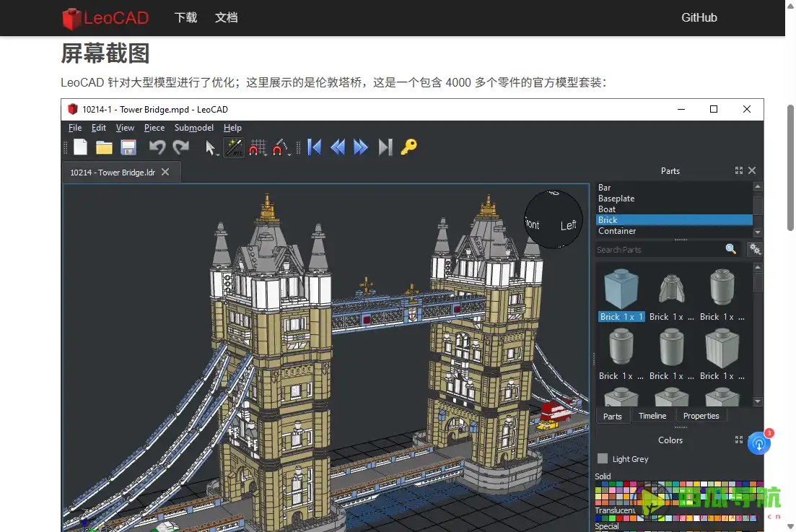This screenshot has width=796, height=532.
Task: Open the 下载 download page link
Action: click(185, 18)
